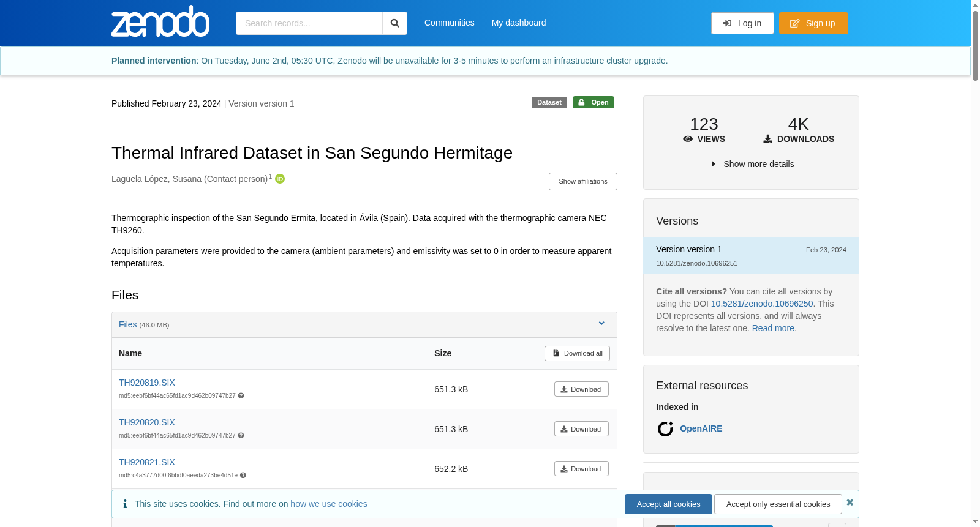
Task: Click the version DOI 10.5281/zenodo.10696251
Action: click(x=696, y=263)
